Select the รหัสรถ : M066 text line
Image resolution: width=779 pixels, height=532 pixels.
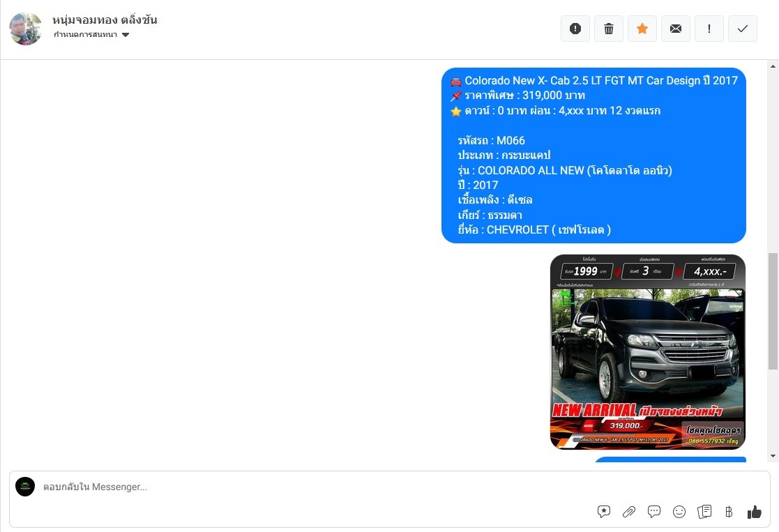[492, 141]
